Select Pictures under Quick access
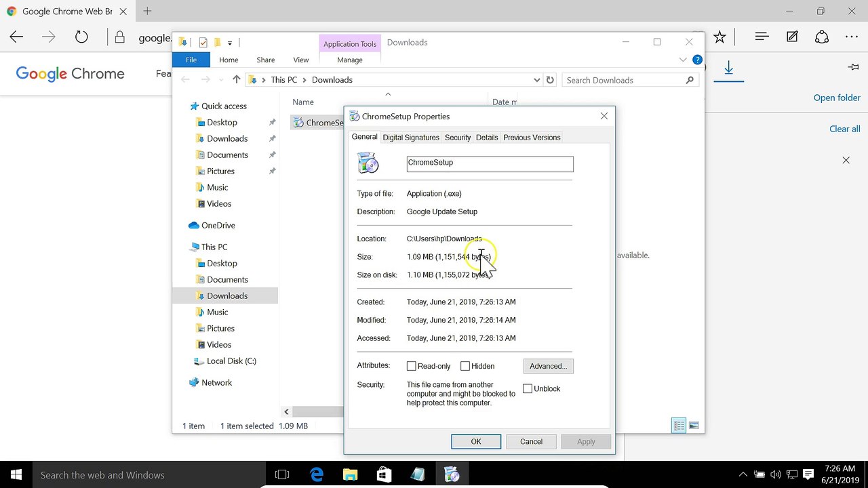 point(220,171)
